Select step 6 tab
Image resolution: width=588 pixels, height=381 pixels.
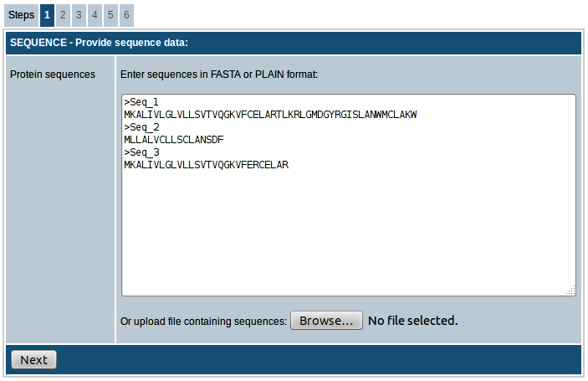click(126, 15)
